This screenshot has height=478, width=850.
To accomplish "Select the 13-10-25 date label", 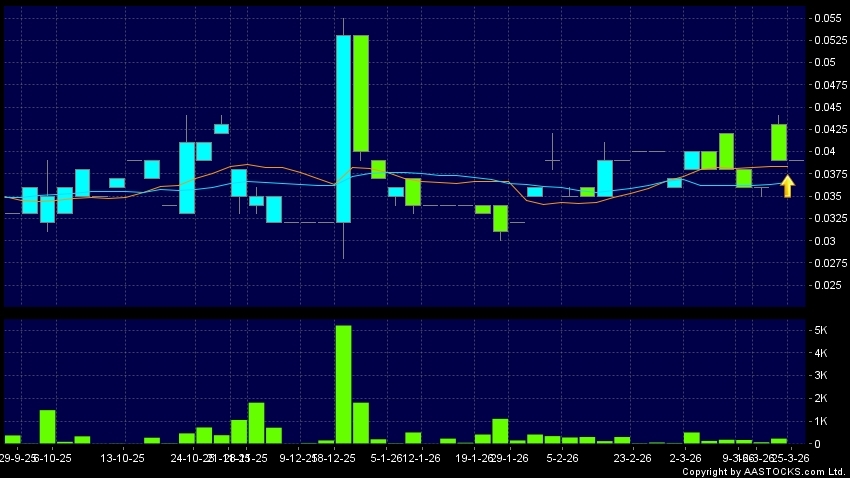I will click(124, 458).
